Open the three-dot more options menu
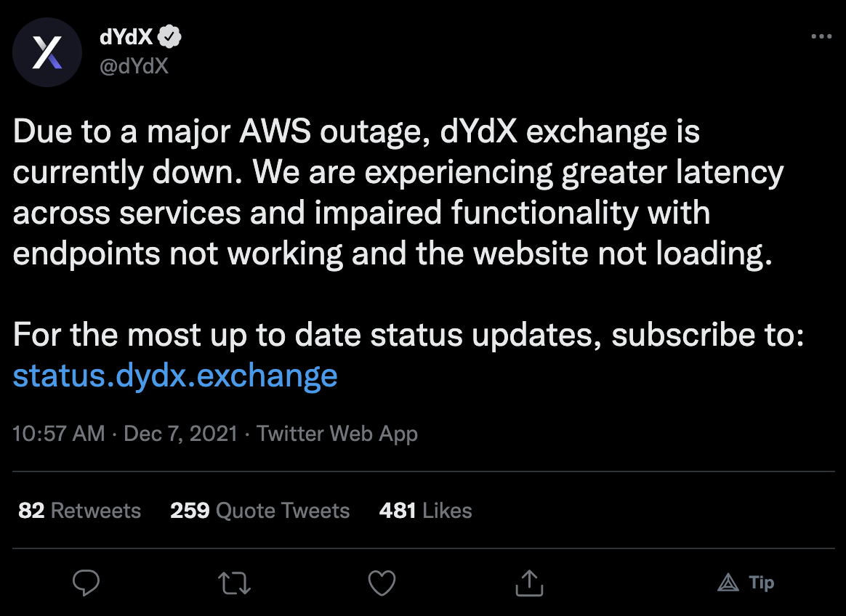The width and height of the screenshot is (846, 616). pyautogui.click(x=821, y=36)
